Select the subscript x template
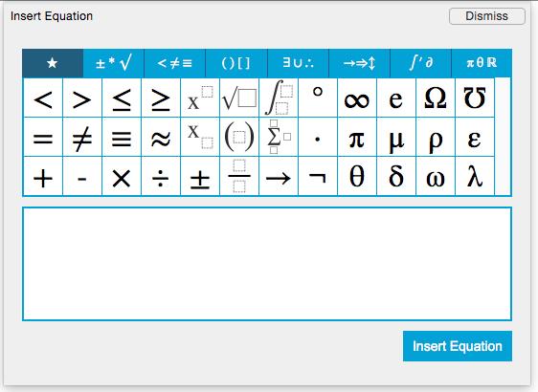538x392 pixels. click(x=200, y=137)
